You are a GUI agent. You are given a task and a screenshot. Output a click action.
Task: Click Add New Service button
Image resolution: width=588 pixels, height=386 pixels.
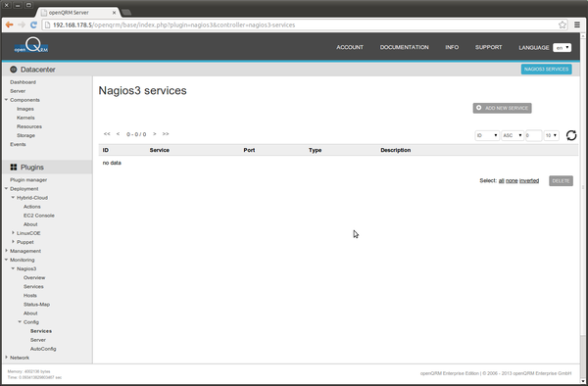[502, 108]
